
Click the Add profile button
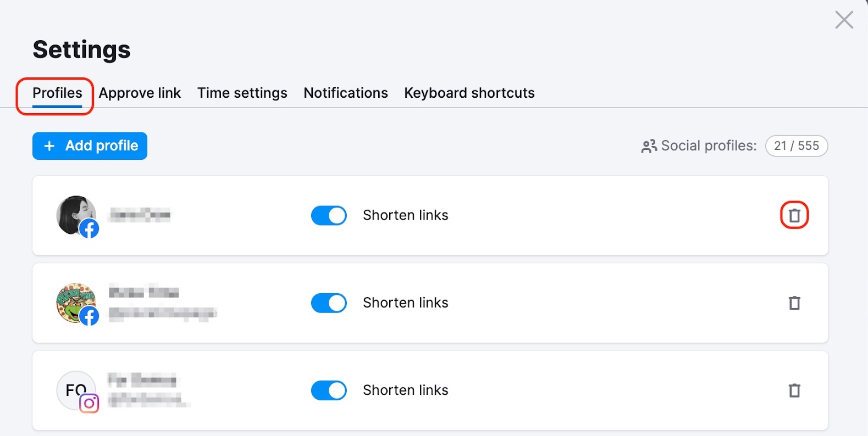coord(90,146)
